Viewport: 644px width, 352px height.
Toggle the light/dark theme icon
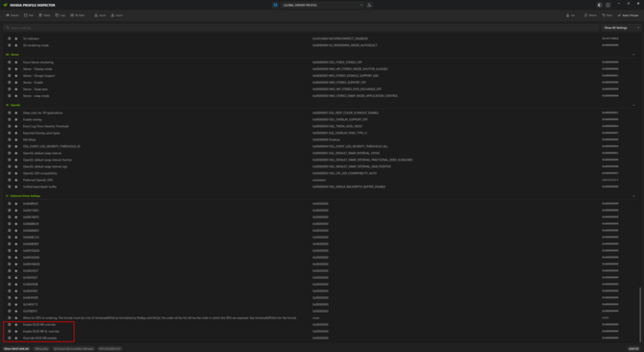click(600, 5)
